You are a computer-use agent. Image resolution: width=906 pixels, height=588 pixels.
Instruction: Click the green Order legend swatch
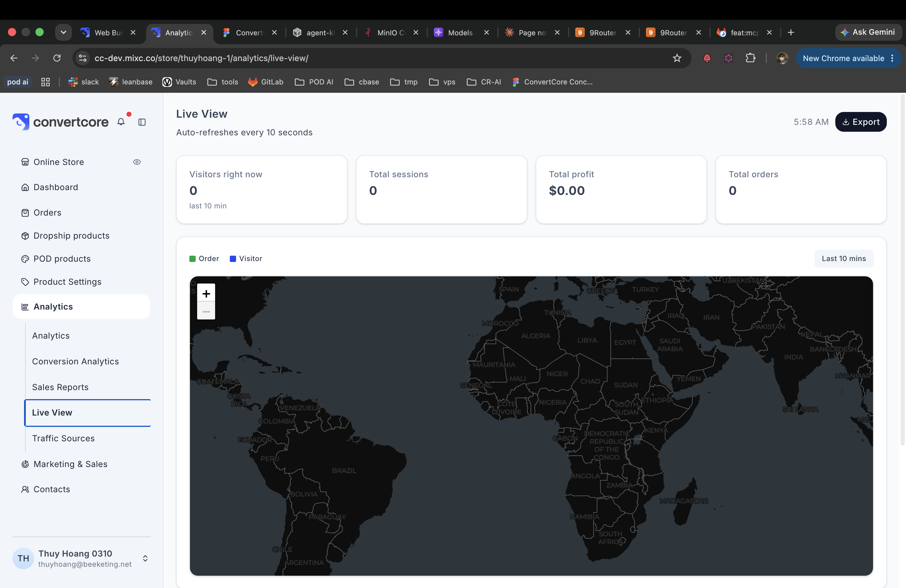pos(193,259)
